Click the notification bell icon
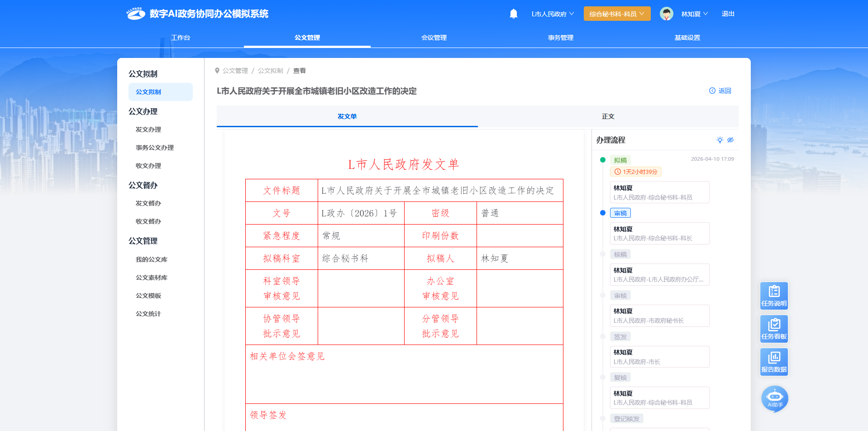The image size is (868, 431). 514,14
